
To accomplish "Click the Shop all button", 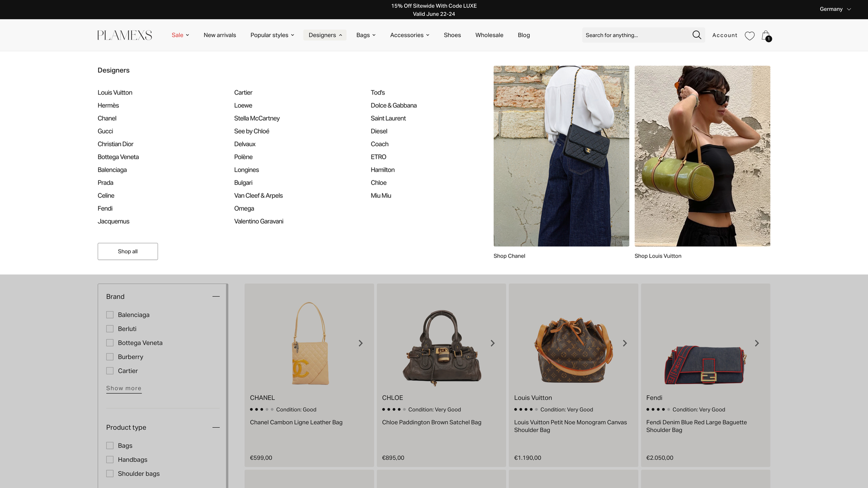I will 128,252.
